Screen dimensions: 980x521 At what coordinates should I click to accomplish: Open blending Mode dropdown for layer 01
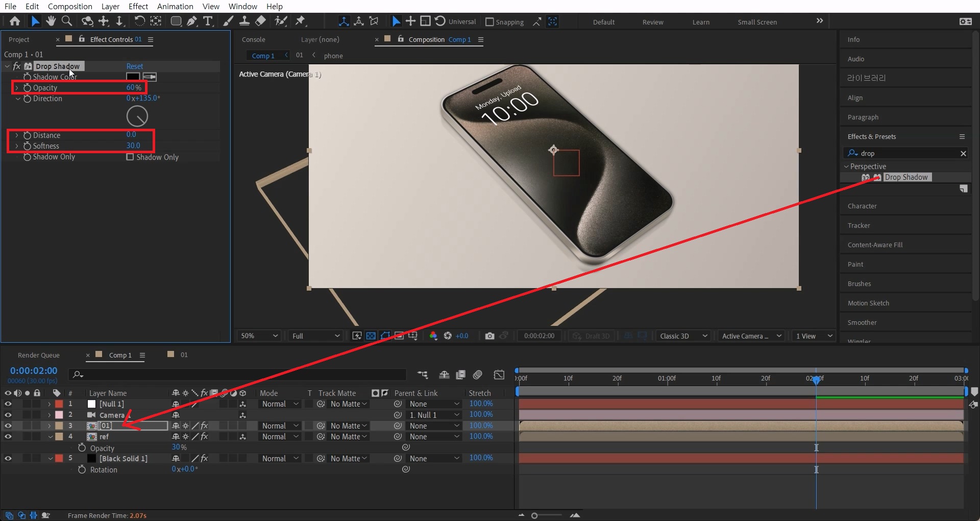(280, 425)
